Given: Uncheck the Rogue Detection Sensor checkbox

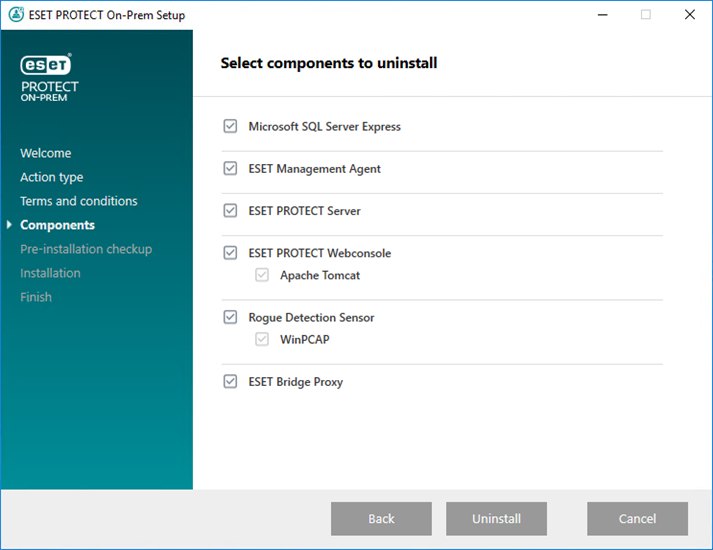Looking at the screenshot, I should click(x=231, y=317).
